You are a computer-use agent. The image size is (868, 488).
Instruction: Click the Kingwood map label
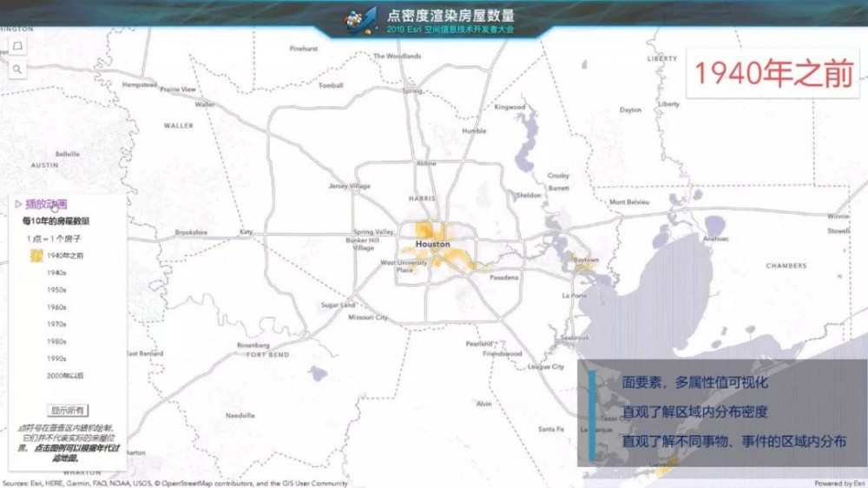click(510, 106)
